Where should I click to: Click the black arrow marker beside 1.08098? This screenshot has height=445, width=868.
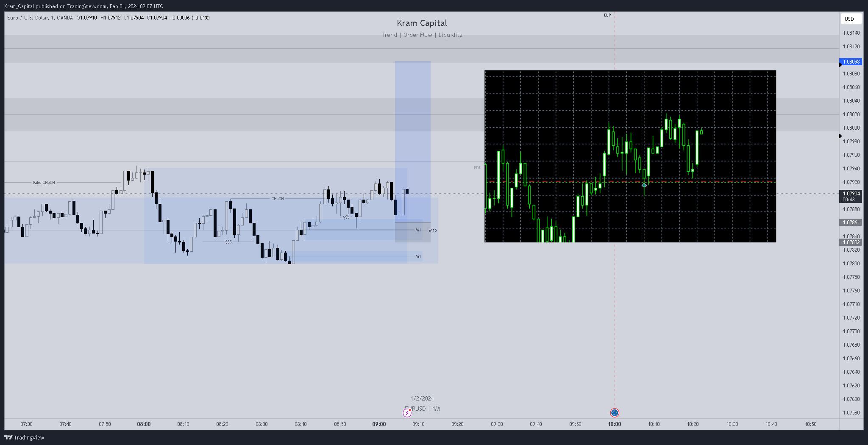840,65
